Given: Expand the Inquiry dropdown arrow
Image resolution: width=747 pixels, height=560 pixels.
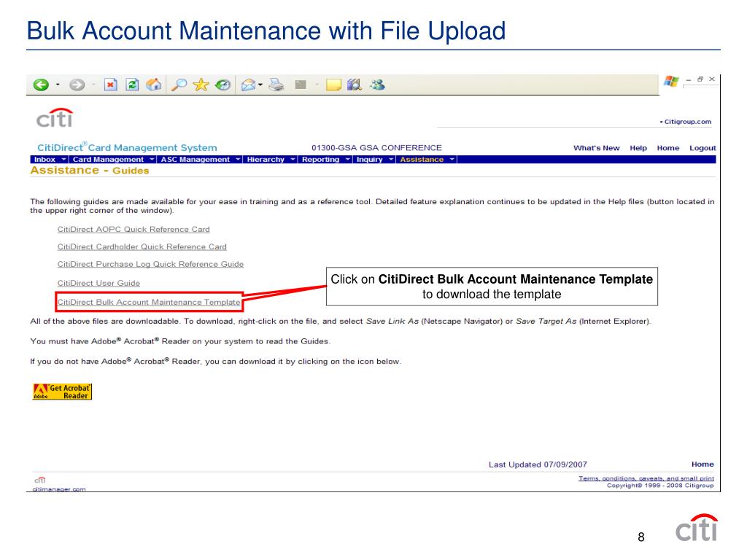Looking at the screenshot, I should click(x=391, y=159).
